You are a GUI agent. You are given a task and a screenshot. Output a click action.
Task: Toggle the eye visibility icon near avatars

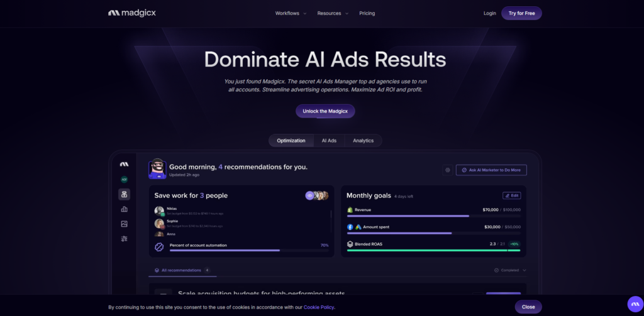coord(309,196)
